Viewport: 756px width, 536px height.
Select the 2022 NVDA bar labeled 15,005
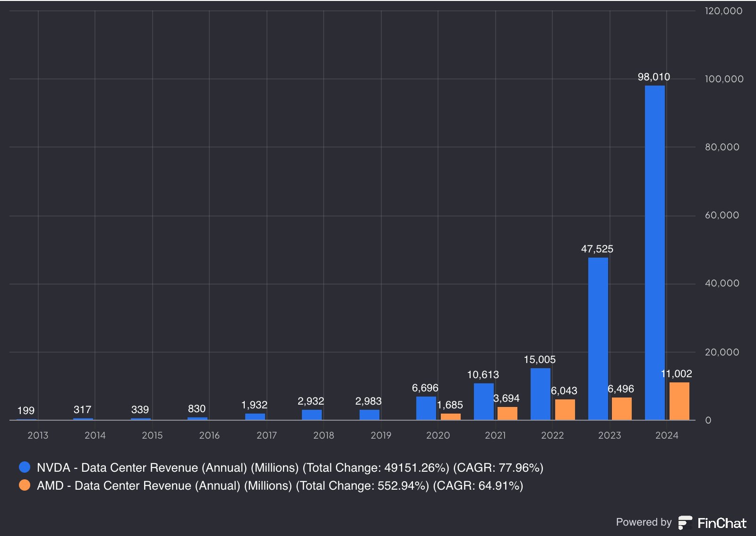[541, 394]
